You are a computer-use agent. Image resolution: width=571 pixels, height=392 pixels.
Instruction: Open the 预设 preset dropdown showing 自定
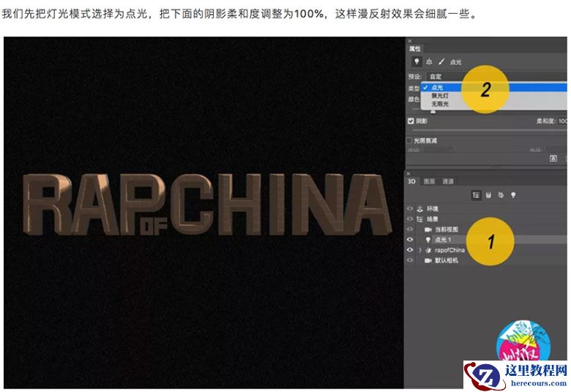496,77
